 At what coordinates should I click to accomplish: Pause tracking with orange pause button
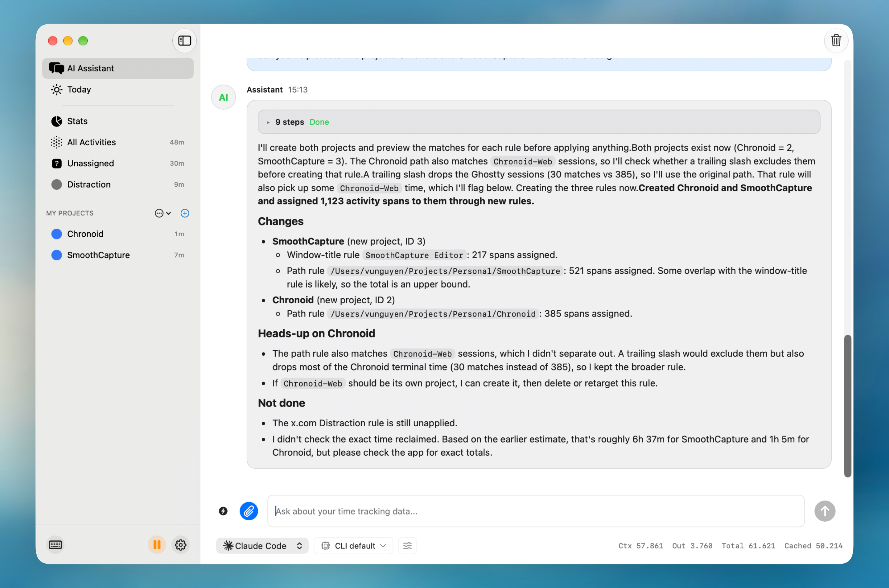click(x=157, y=545)
